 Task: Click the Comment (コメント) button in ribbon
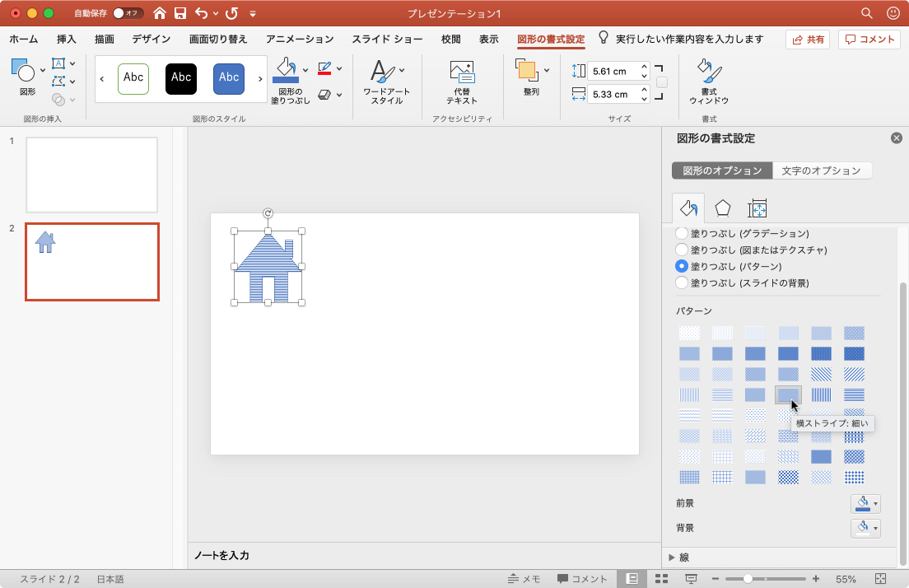point(869,39)
